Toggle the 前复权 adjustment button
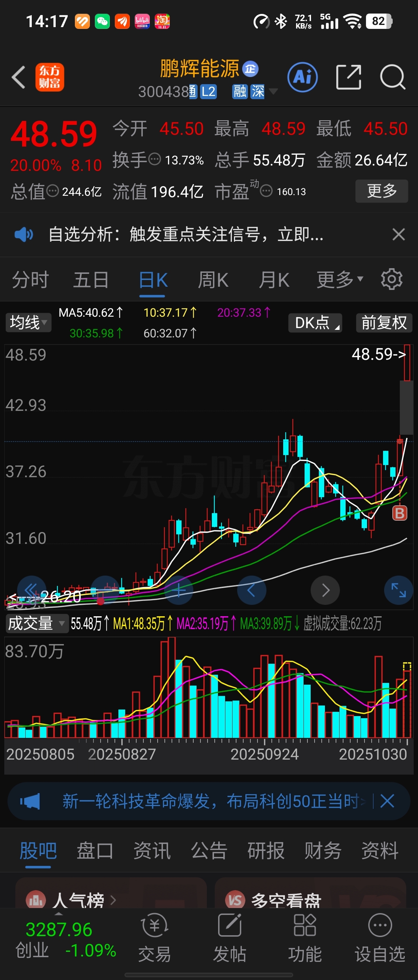Viewport: 418px width, 980px height. tap(384, 323)
